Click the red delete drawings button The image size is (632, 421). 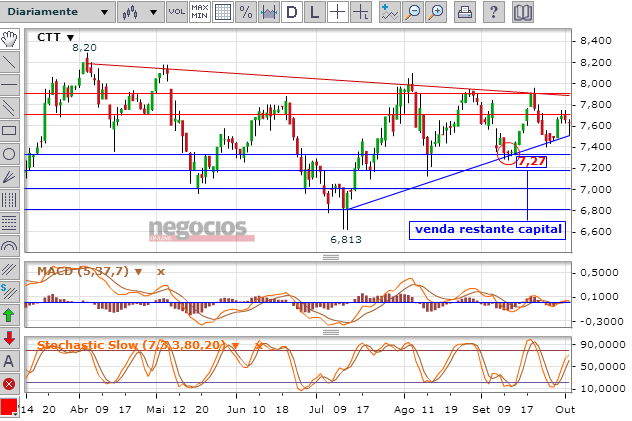click(9, 384)
